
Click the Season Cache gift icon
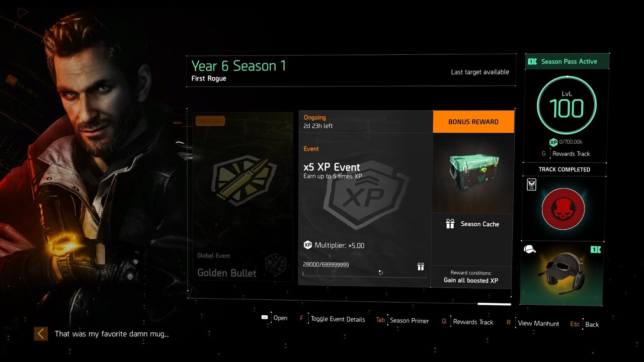point(450,224)
